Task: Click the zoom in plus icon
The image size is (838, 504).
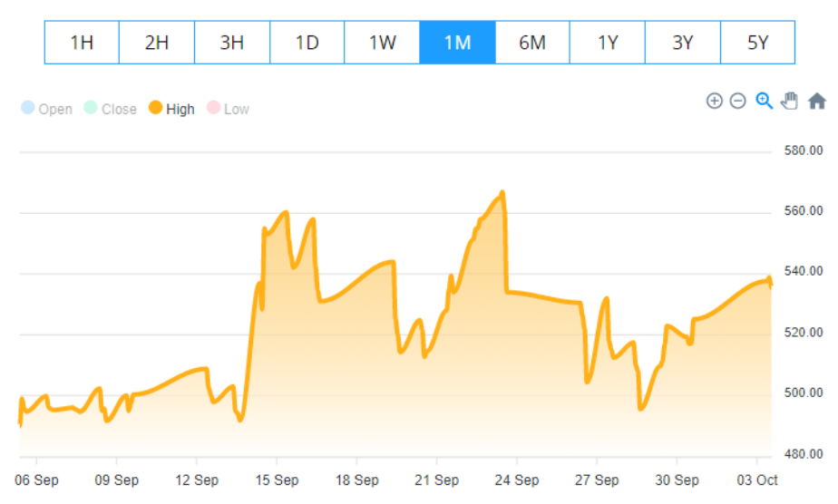Action: tap(714, 101)
